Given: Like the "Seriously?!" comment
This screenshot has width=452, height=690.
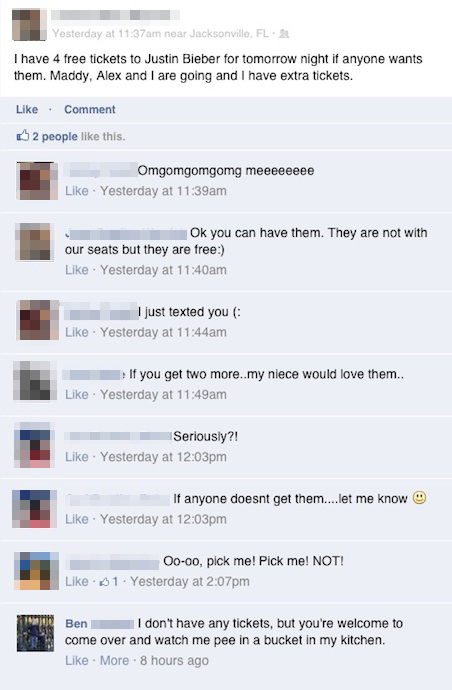Looking at the screenshot, I should (77, 457).
